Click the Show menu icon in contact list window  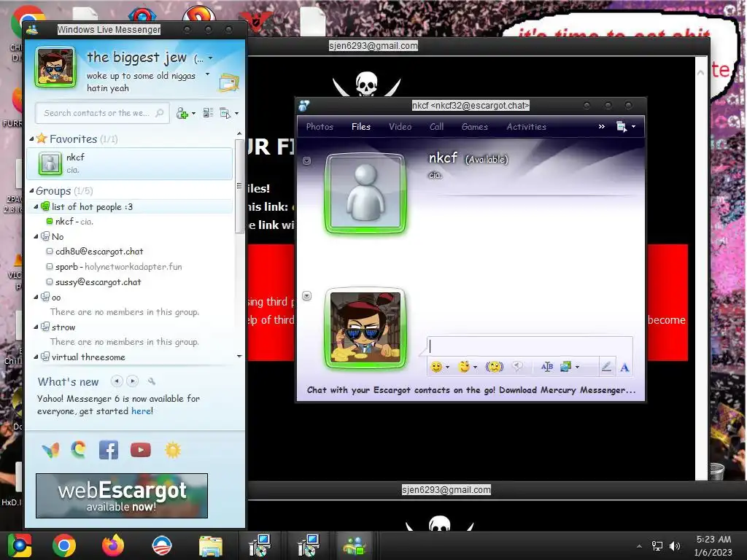225,113
